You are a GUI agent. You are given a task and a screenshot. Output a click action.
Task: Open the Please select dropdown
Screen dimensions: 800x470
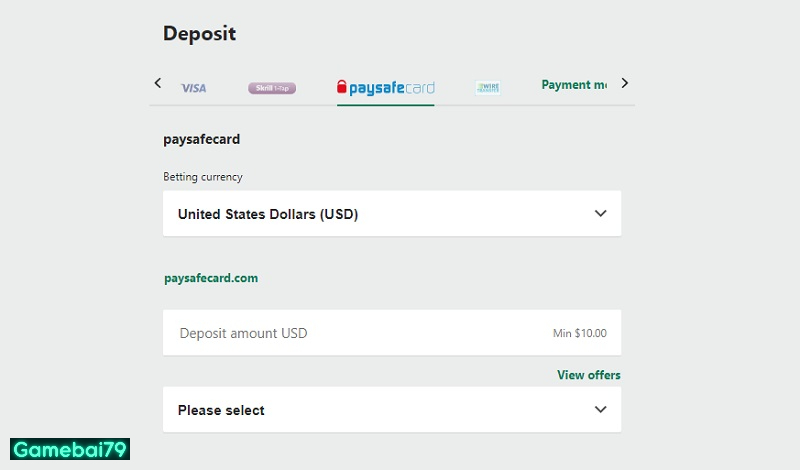click(391, 410)
